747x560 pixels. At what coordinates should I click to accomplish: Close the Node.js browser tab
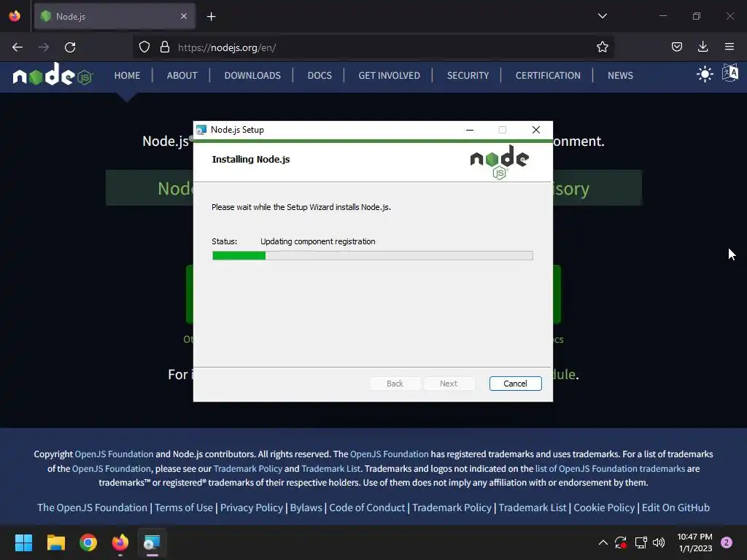184,16
